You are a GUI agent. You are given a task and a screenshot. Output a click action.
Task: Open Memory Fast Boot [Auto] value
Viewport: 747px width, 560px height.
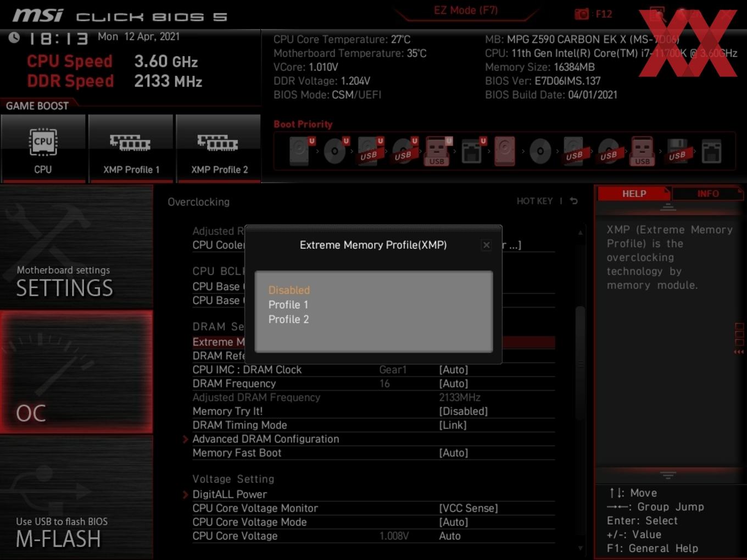click(x=454, y=453)
